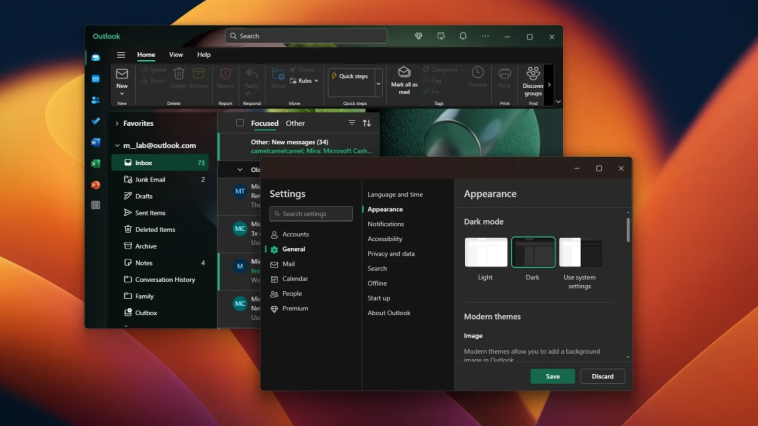The width and height of the screenshot is (758, 426).
Task: Click the Save button in Settings
Action: click(553, 376)
